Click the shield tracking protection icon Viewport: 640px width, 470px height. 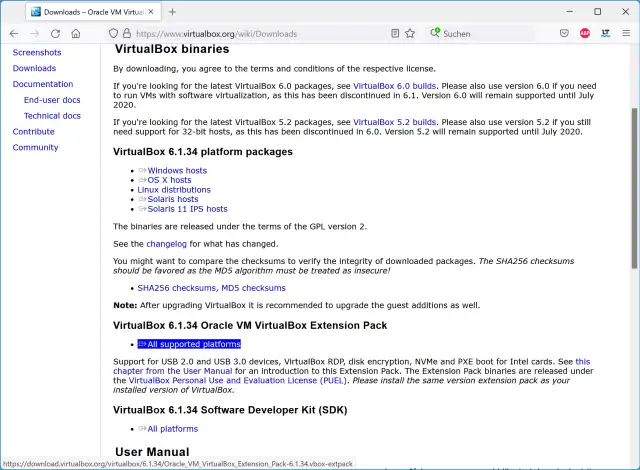tap(113, 33)
